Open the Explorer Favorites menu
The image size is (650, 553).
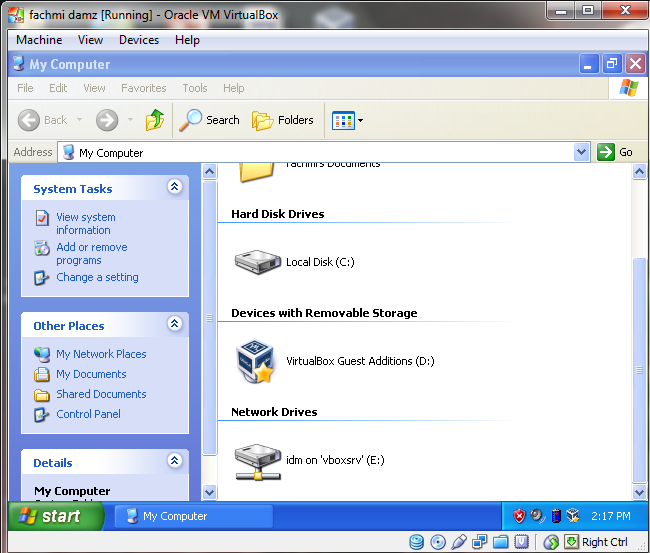[x=144, y=88]
